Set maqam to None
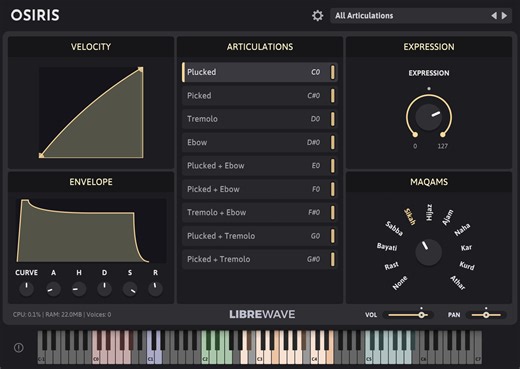Screen dimensions: 520x369 click(x=400, y=283)
